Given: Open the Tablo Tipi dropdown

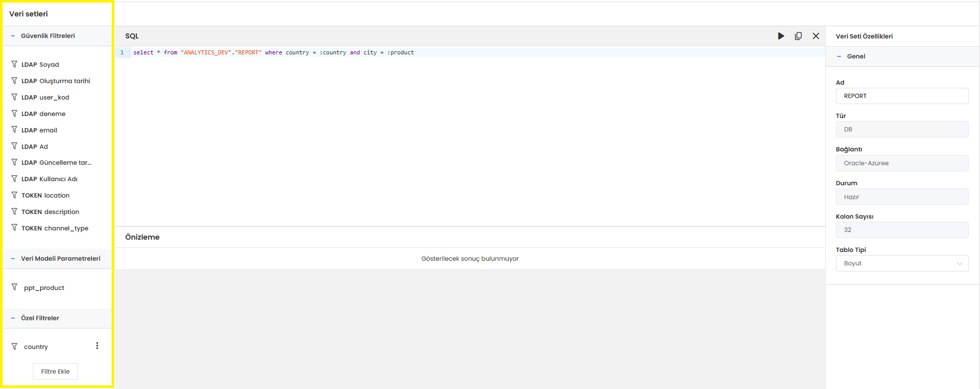Looking at the screenshot, I should pos(902,263).
